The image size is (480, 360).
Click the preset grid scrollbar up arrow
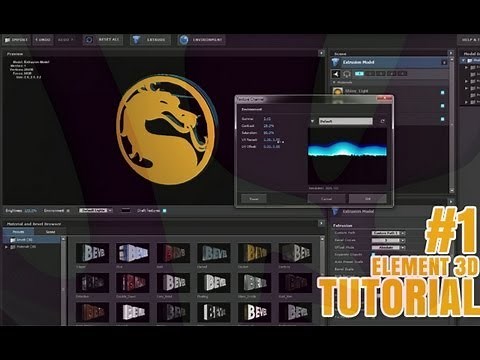coord(322,239)
